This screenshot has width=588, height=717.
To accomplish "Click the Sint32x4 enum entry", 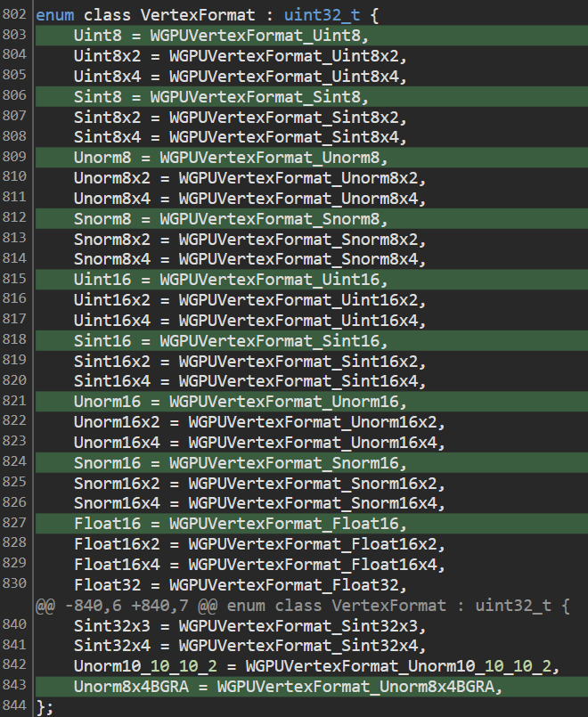I will (249, 646).
